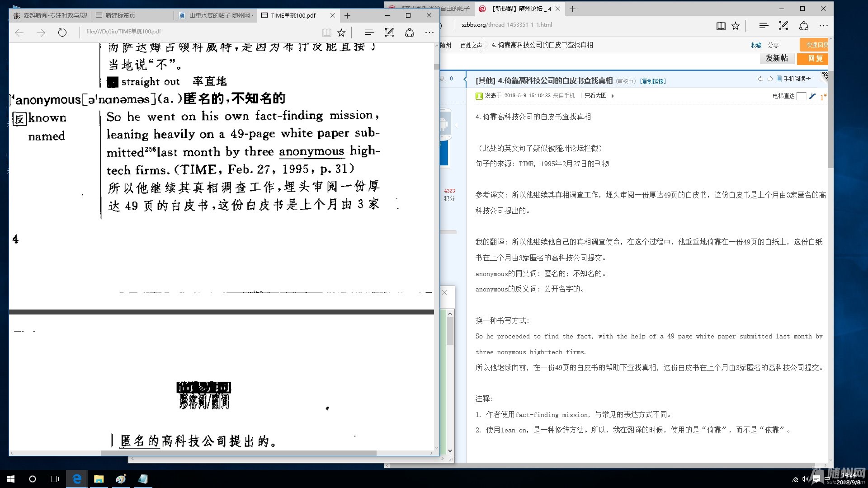
Task: Click the green author icon before 发表于
Action: pyautogui.click(x=479, y=96)
